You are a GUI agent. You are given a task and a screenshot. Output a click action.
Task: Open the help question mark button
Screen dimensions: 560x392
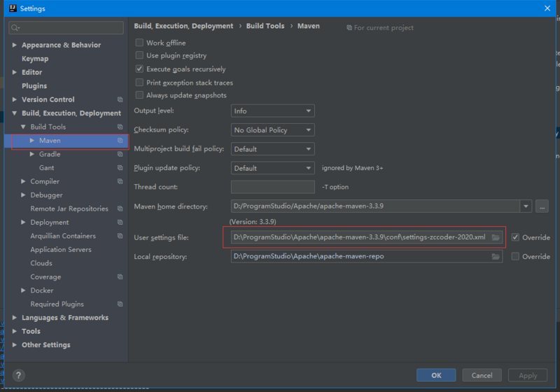point(19,375)
